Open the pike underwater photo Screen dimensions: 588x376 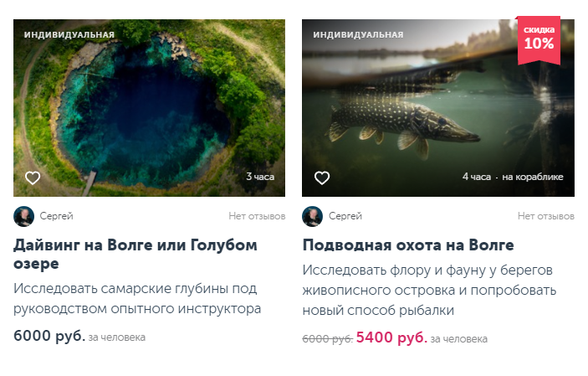point(438,108)
